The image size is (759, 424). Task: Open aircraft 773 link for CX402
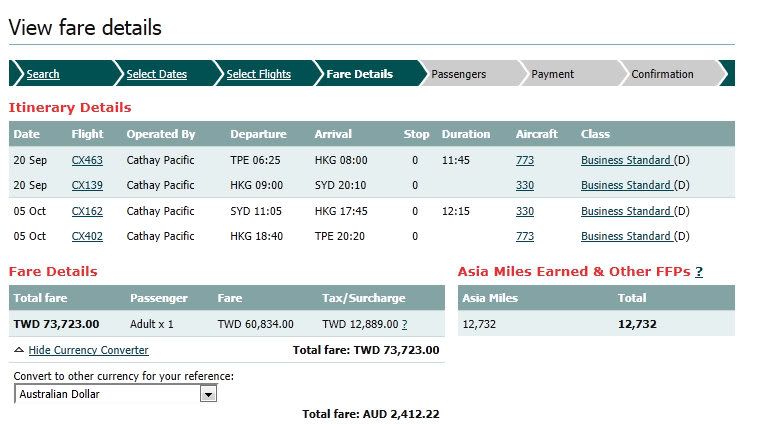[525, 237]
